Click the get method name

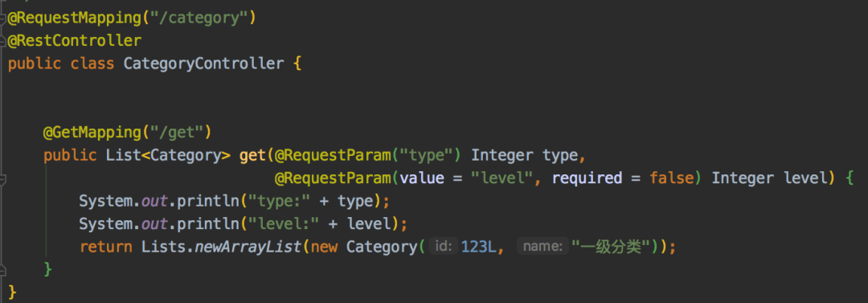click(x=252, y=156)
